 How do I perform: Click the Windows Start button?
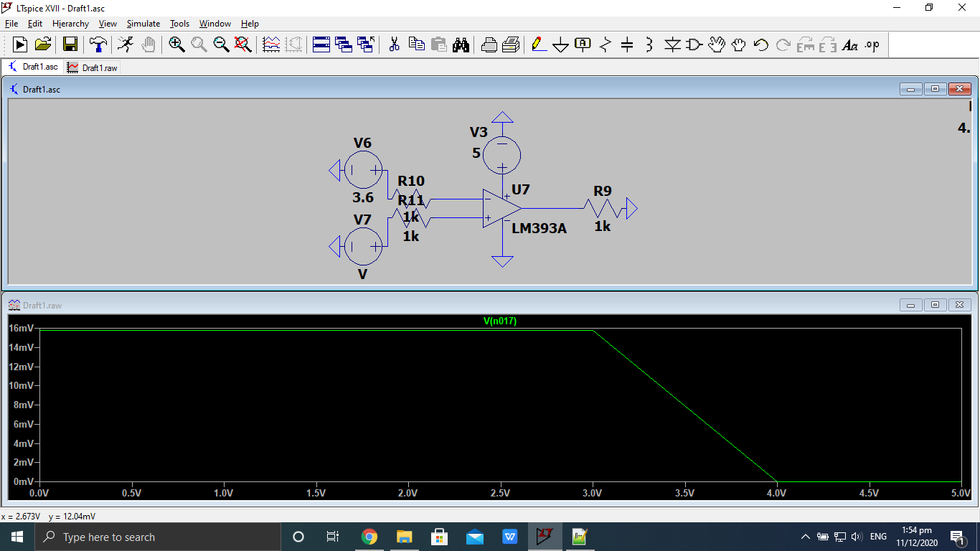point(17,537)
